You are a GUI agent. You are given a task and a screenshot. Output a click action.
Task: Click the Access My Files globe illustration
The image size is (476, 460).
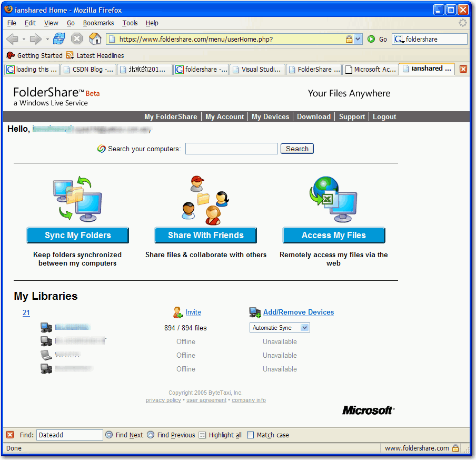[x=333, y=199]
